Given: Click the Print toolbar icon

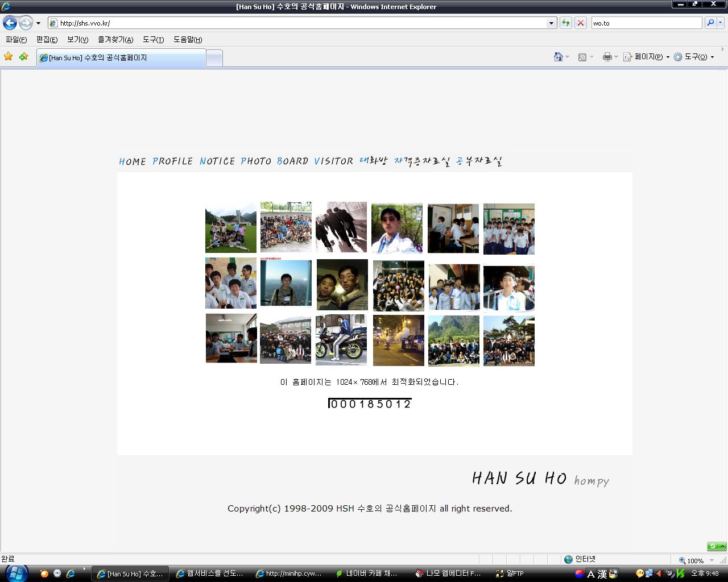Looking at the screenshot, I should click(607, 57).
